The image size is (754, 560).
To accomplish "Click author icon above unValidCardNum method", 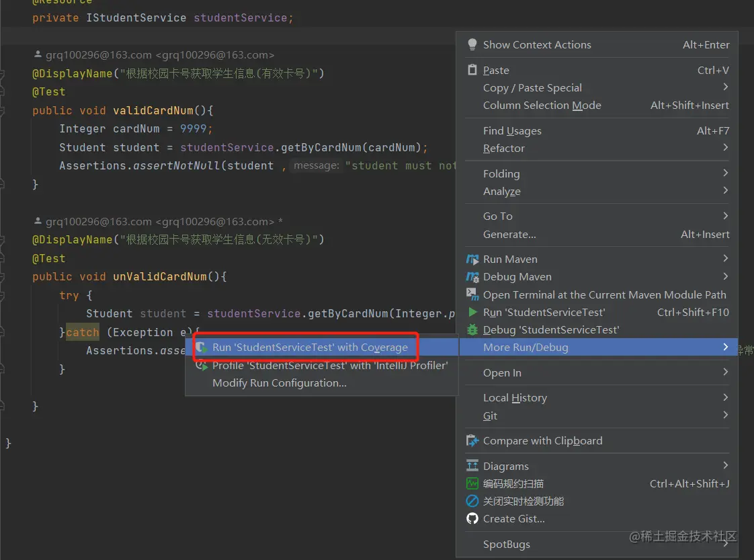I will [38, 221].
